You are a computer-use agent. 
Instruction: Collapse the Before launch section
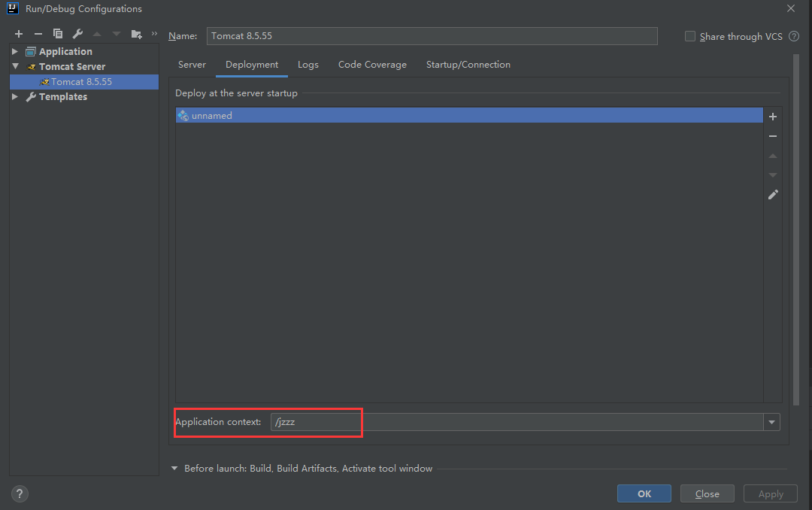[174, 468]
